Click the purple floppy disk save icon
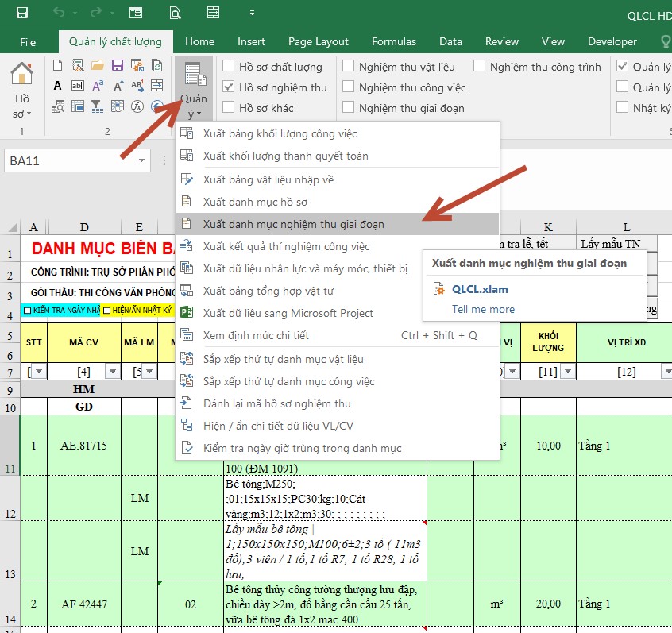The height and width of the screenshot is (633, 672). (117, 66)
